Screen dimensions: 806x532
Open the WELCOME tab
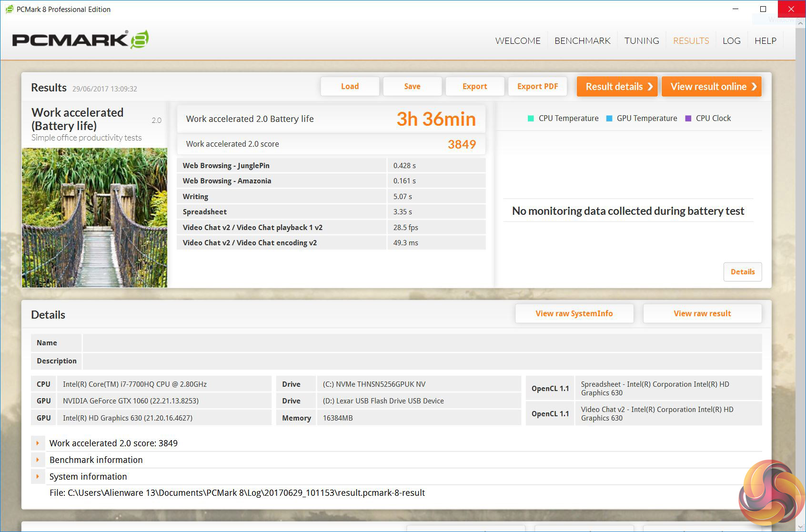click(x=518, y=41)
